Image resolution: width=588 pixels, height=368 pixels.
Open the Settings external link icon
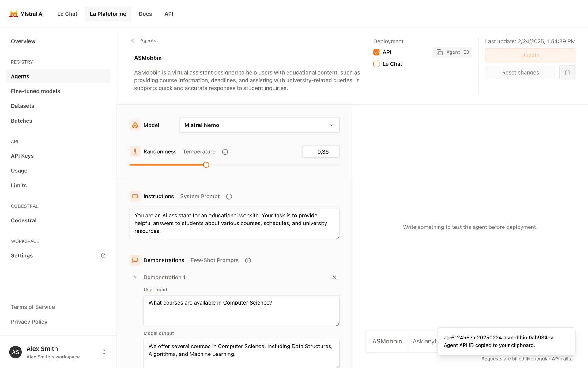tap(104, 255)
